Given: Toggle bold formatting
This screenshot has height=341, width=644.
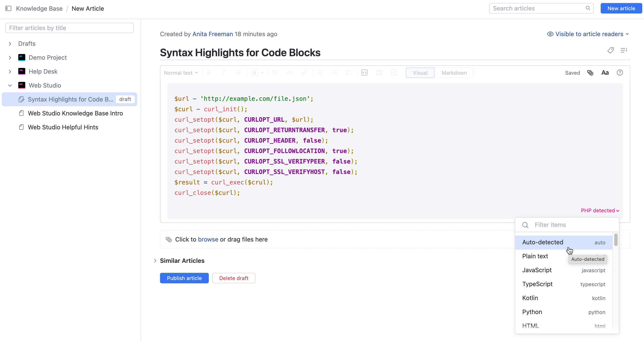Looking at the screenshot, I should click(x=209, y=73).
